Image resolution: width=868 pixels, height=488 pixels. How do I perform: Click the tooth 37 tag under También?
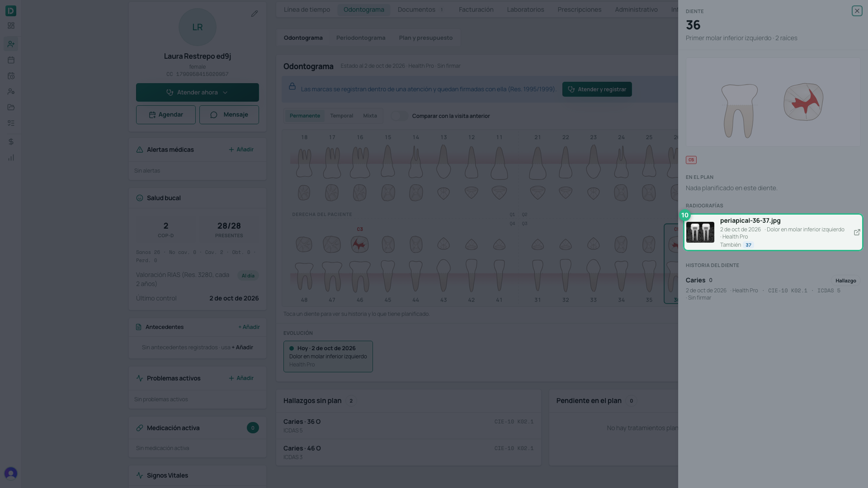point(748,245)
